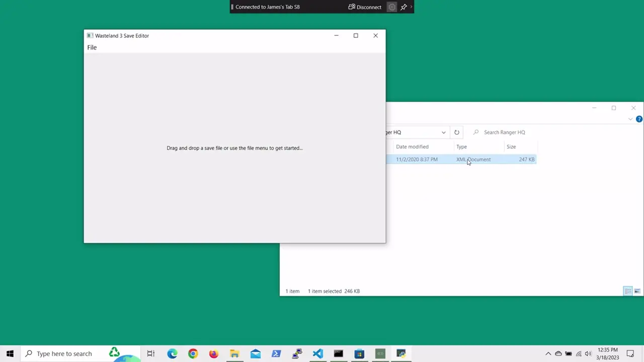Pin the remote connection bar
Image resolution: width=644 pixels, height=362 pixels.
(x=404, y=7)
